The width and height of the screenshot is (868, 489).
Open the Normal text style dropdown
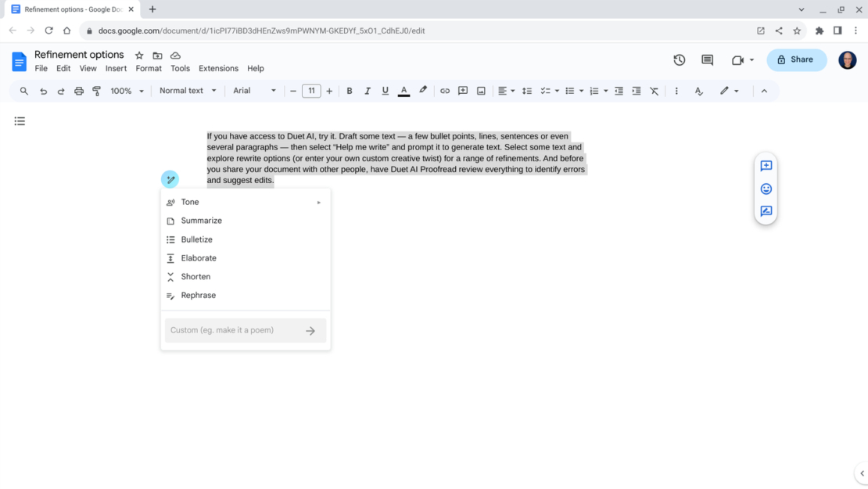[x=188, y=91]
